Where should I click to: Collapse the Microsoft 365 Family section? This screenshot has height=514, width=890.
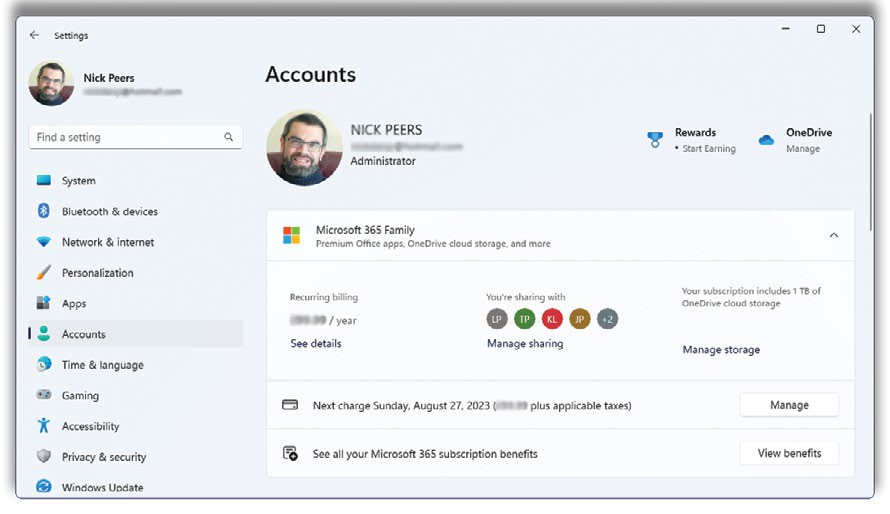tap(834, 235)
